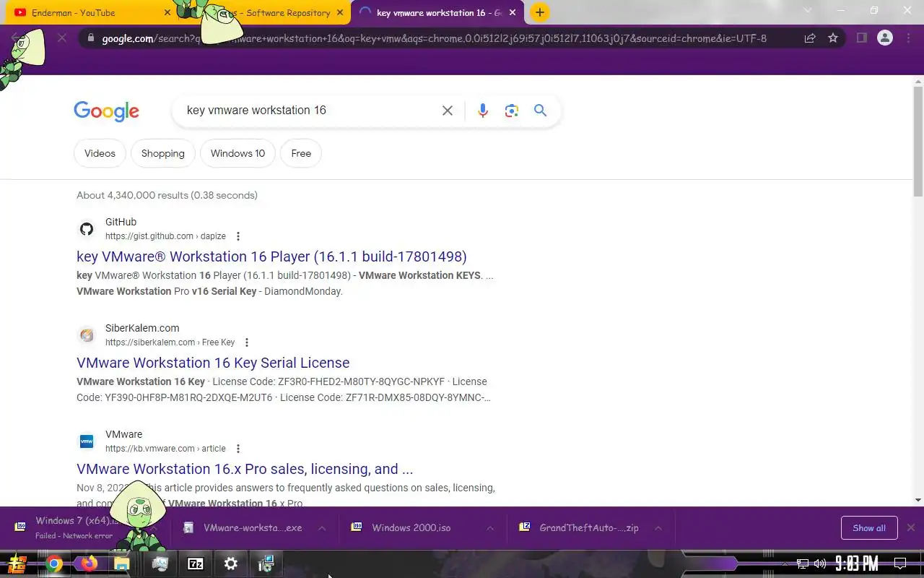This screenshot has width=924, height=578.
Task: Close the Enderman - YouTube tab
Action: [167, 12]
